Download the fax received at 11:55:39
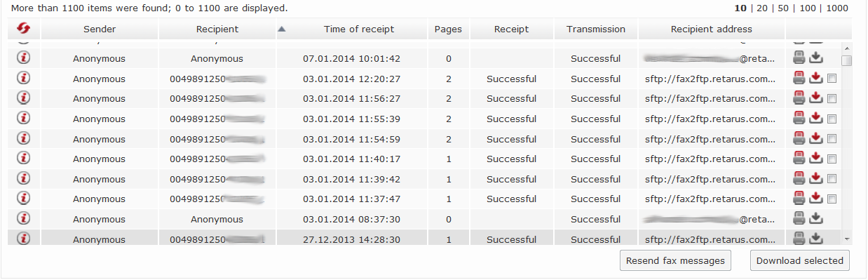 pyautogui.click(x=816, y=119)
